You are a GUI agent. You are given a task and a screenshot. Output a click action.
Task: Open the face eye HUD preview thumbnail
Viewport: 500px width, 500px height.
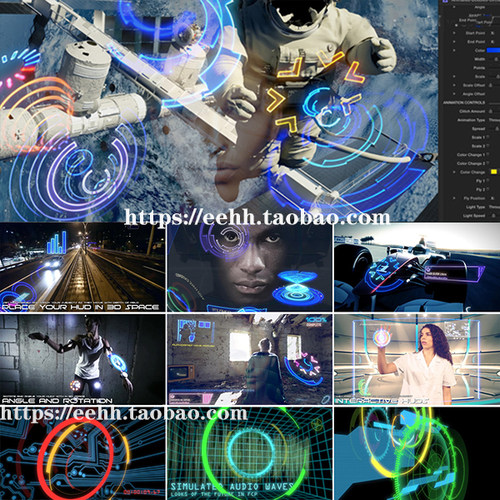(250, 267)
